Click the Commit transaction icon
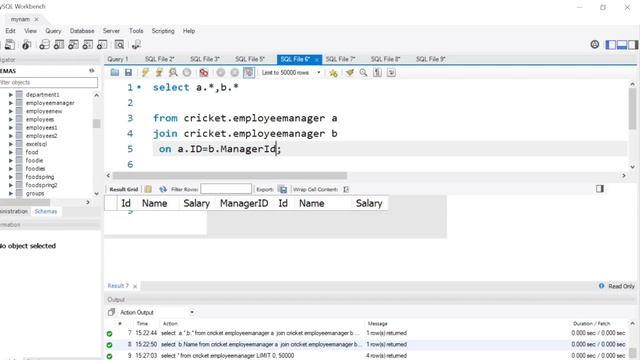 click(x=221, y=73)
